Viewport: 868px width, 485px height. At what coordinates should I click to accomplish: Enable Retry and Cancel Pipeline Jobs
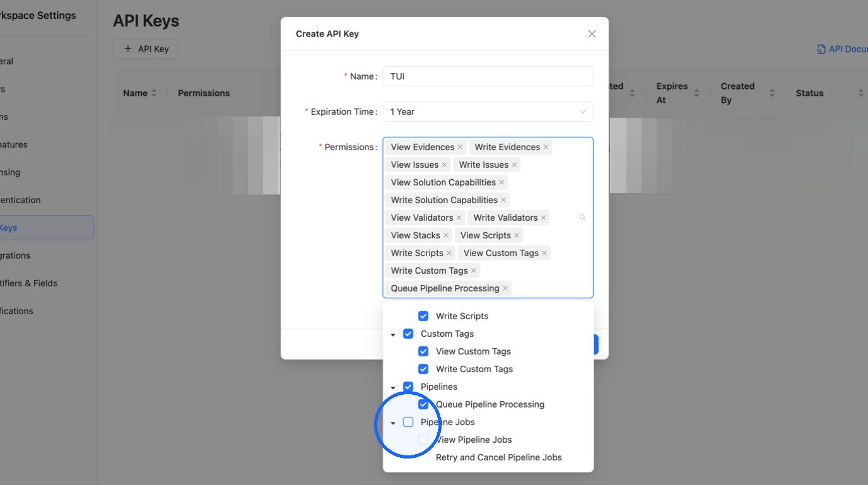click(423, 457)
